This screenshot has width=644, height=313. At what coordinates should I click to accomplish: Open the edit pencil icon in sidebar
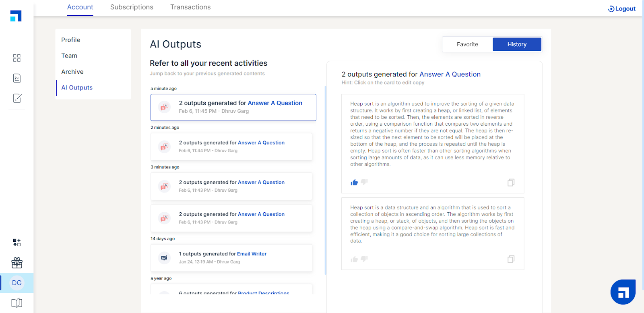pyautogui.click(x=17, y=98)
